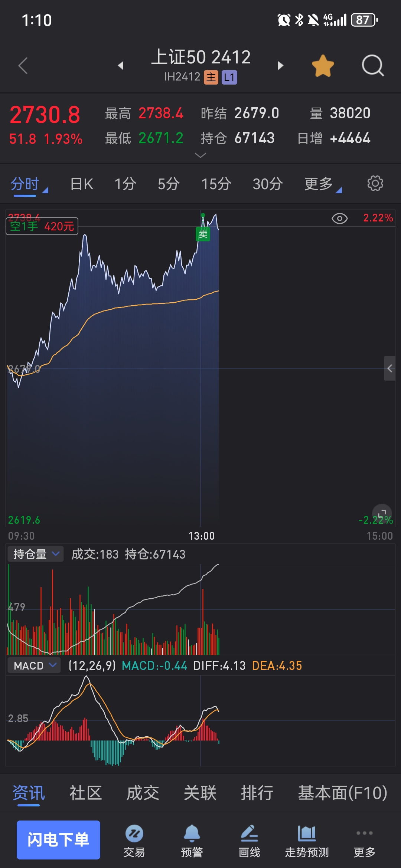The width and height of the screenshot is (401, 868).
Task: Open the 更多 timeframe dropdown
Action: coord(322,184)
